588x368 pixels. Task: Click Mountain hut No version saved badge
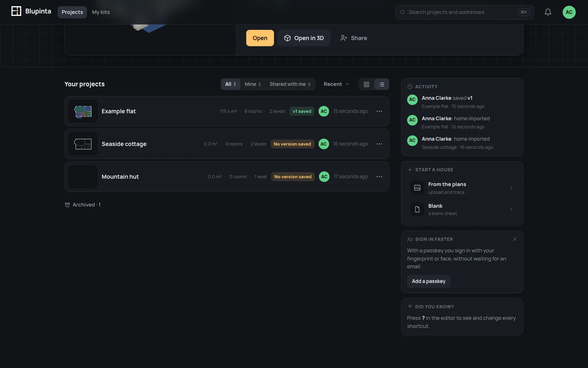click(293, 177)
